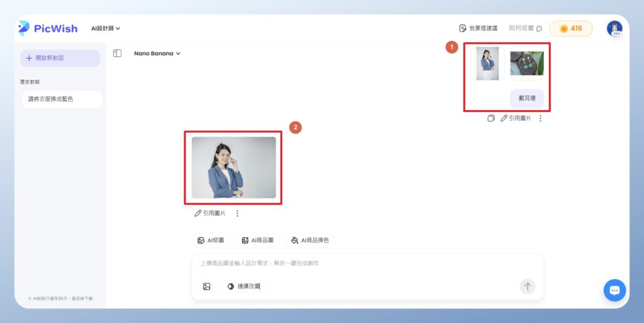The height and width of the screenshot is (323, 644).
Task: Toggle the 連續改圖 option
Action: (x=244, y=287)
